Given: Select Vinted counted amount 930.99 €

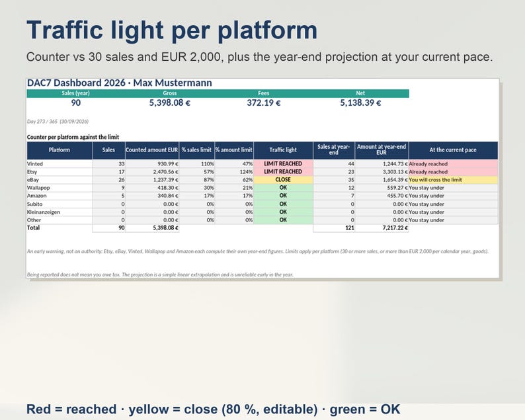Looking at the screenshot, I should coord(152,164).
